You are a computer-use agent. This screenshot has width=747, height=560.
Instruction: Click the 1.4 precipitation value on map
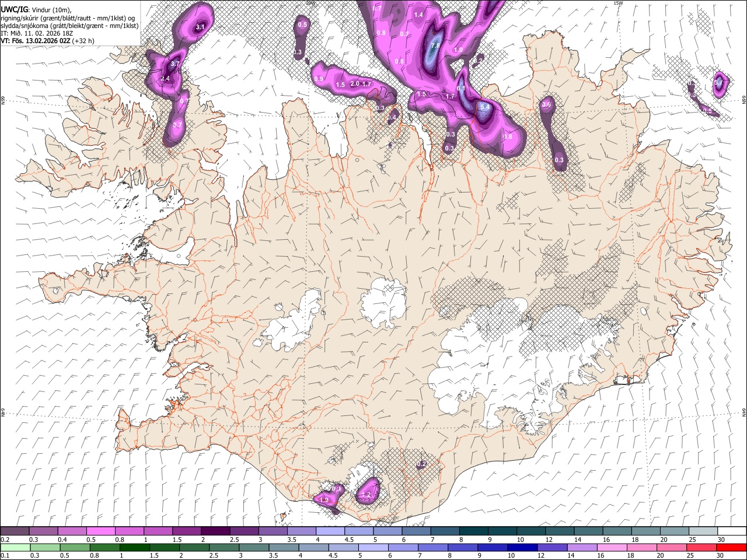418,15
